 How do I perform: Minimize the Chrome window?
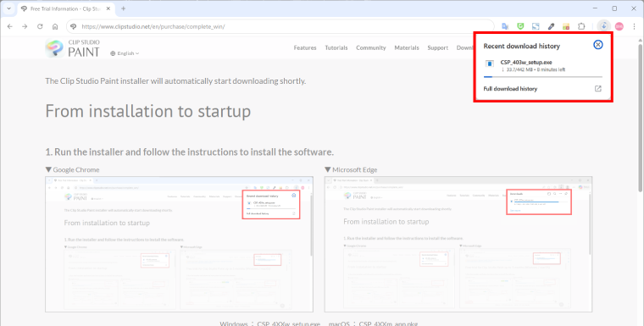pos(596,8)
